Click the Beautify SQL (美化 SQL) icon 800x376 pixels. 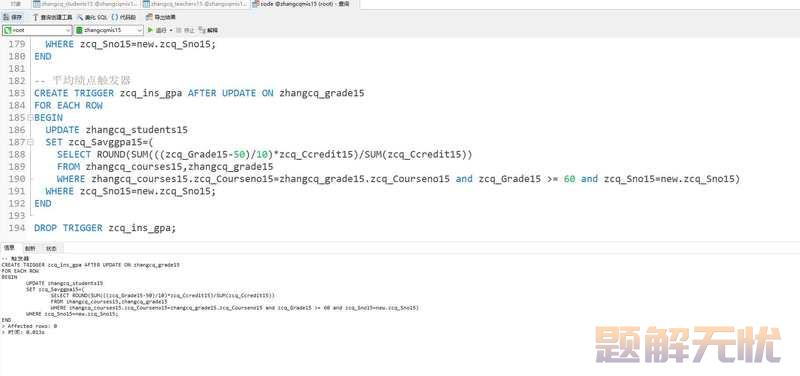pyautogui.click(x=92, y=17)
